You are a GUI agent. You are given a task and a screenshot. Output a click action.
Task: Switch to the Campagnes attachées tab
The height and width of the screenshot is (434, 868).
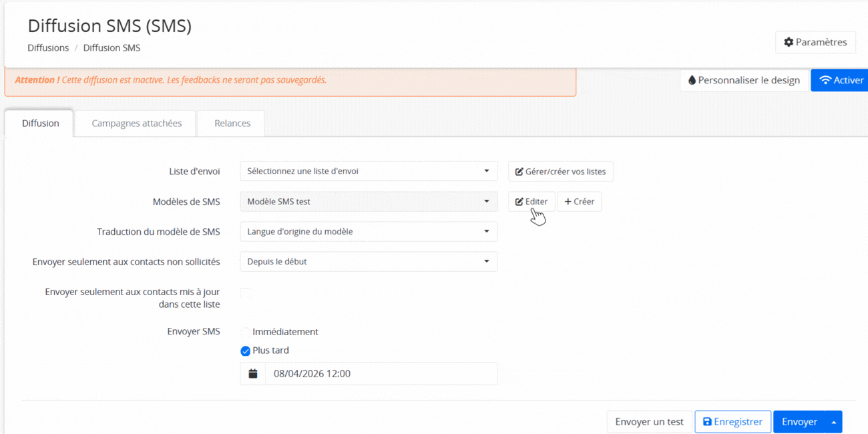(x=136, y=124)
